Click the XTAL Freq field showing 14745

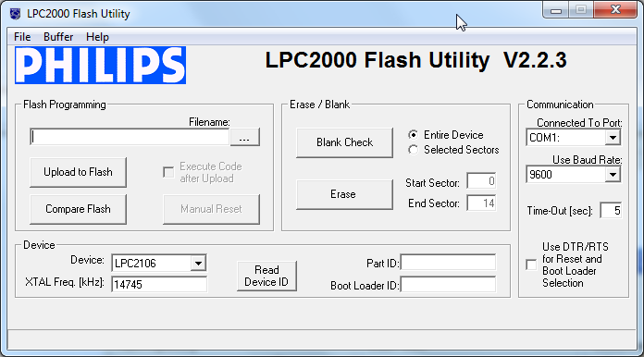159,284
